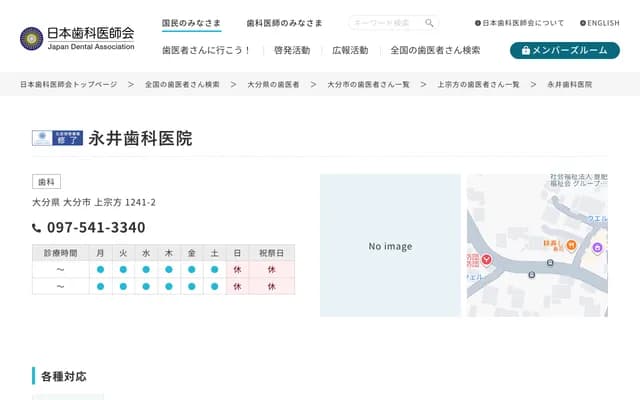Viewport: 640px width, 400px height.
Task: Click the phone icon beside 097-541-3340
Action: point(37,228)
